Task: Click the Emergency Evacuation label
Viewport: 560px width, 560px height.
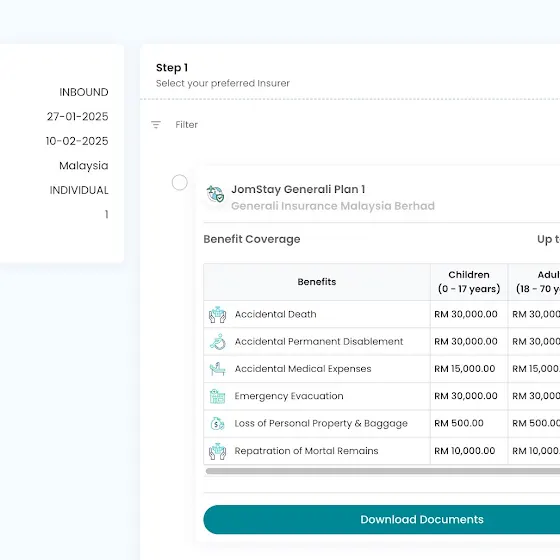Action: pyautogui.click(x=289, y=396)
